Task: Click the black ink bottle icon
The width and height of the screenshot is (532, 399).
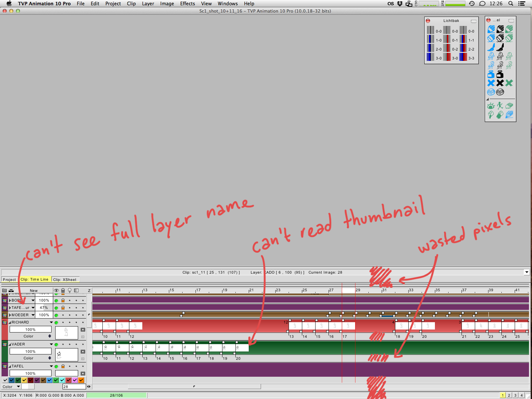Action: (500, 74)
